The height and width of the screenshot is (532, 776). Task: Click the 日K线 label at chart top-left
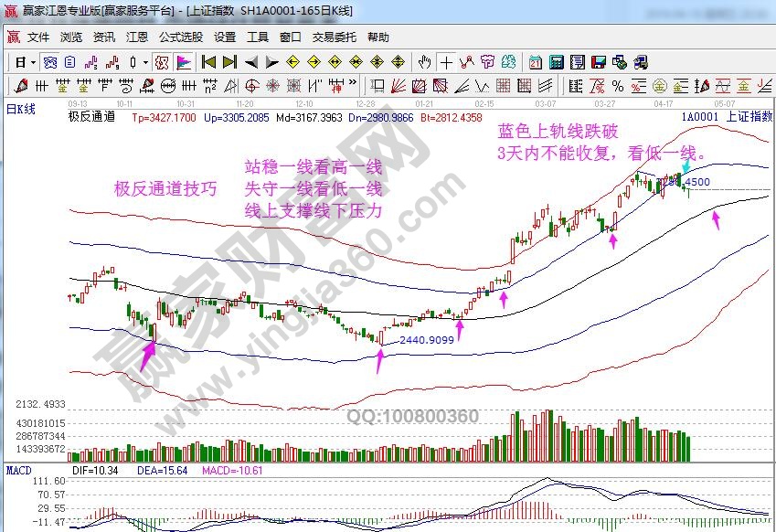click(x=20, y=109)
